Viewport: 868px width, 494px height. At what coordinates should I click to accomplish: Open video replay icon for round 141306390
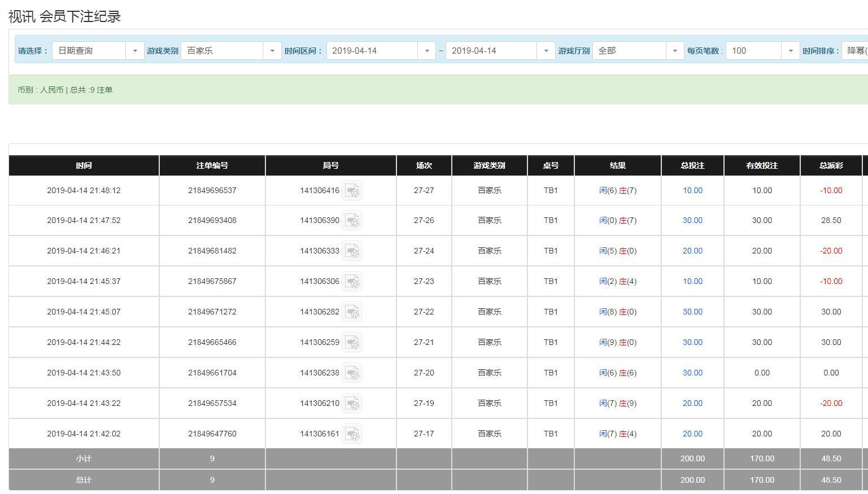(x=352, y=220)
